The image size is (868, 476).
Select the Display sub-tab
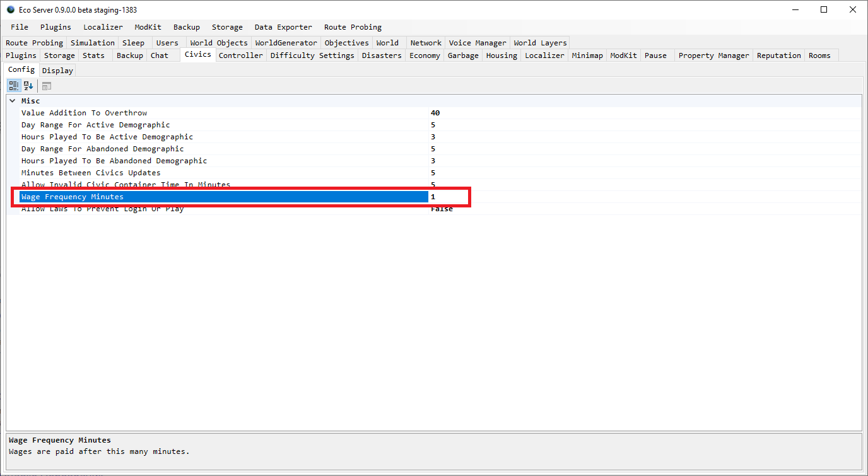(58, 71)
